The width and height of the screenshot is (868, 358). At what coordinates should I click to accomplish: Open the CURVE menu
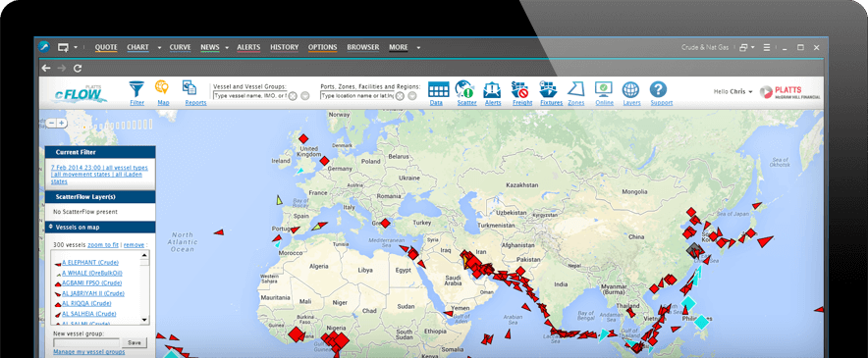(x=180, y=48)
